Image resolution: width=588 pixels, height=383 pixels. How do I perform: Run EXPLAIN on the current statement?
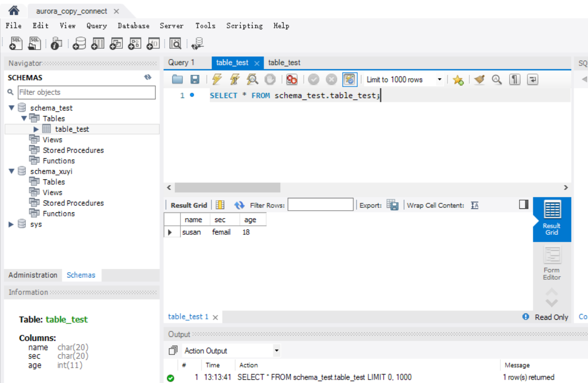pyautogui.click(x=252, y=80)
